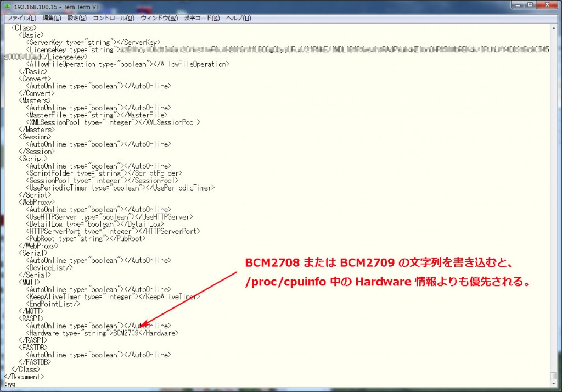Image resolution: width=562 pixels, height=392 pixels.
Task: Click the SessionPool type="integer" line
Action: coord(102,181)
